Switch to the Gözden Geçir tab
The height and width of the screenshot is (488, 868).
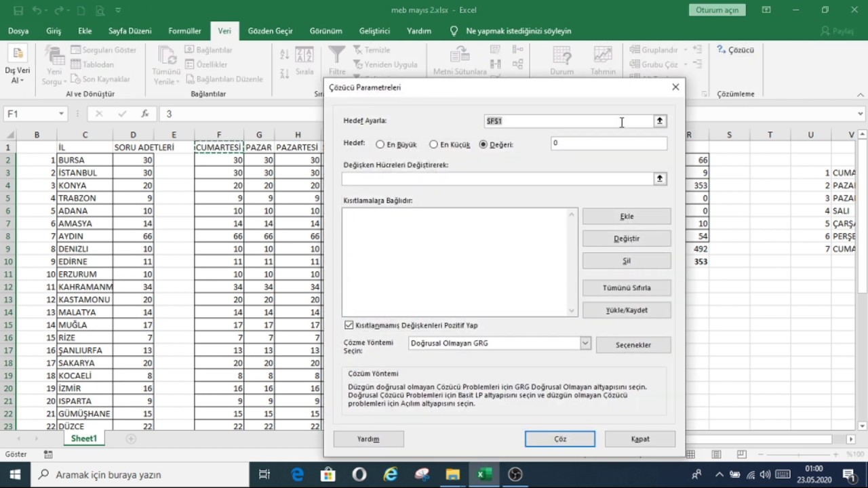[x=271, y=31]
